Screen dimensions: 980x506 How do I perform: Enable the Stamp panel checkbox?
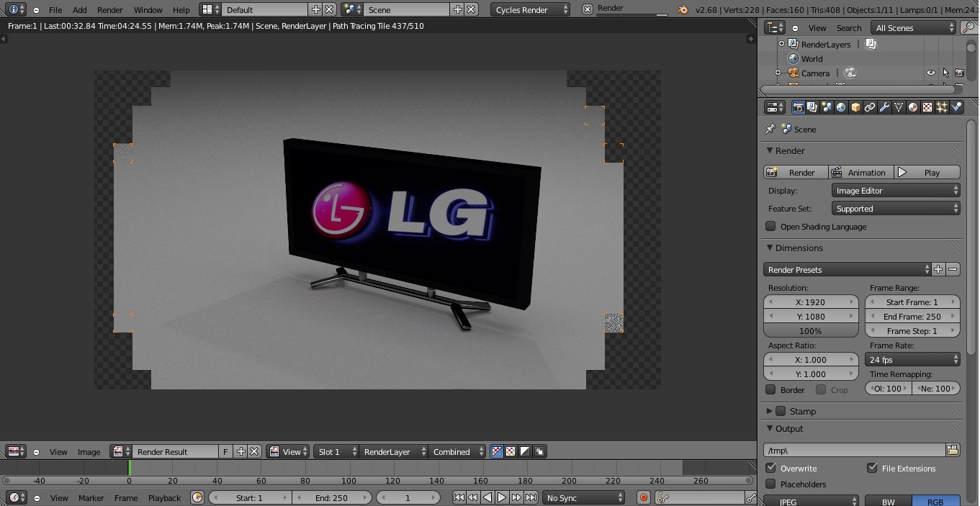click(x=781, y=412)
